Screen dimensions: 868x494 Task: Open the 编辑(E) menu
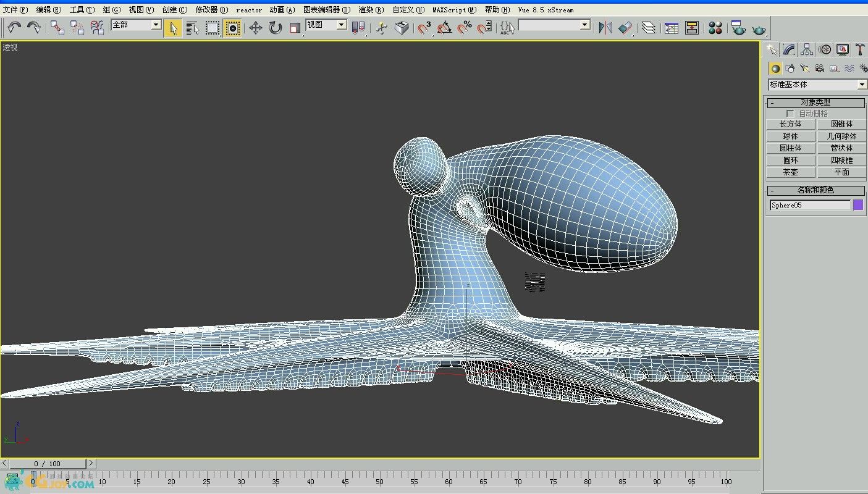pyautogui.click(x=49, y=10)
